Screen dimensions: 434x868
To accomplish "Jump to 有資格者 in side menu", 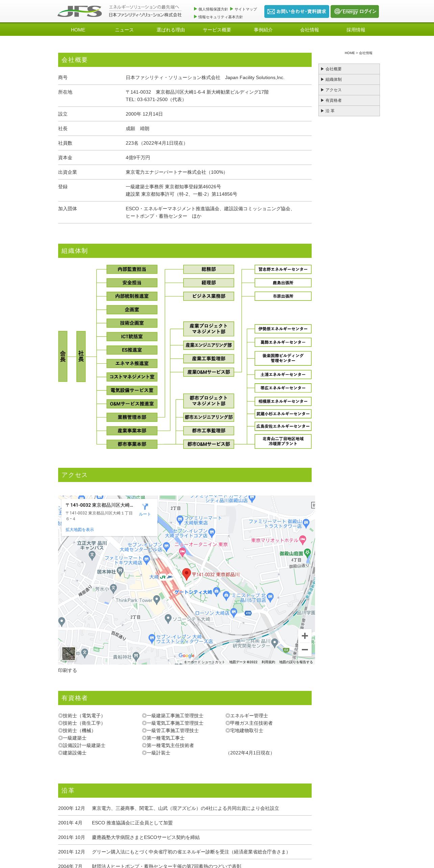I will [349, 100].
